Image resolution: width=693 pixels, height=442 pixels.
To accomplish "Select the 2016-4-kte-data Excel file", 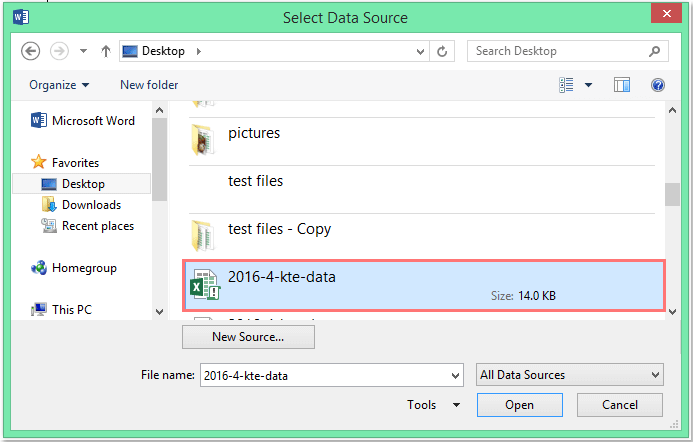I will [424, 286].
